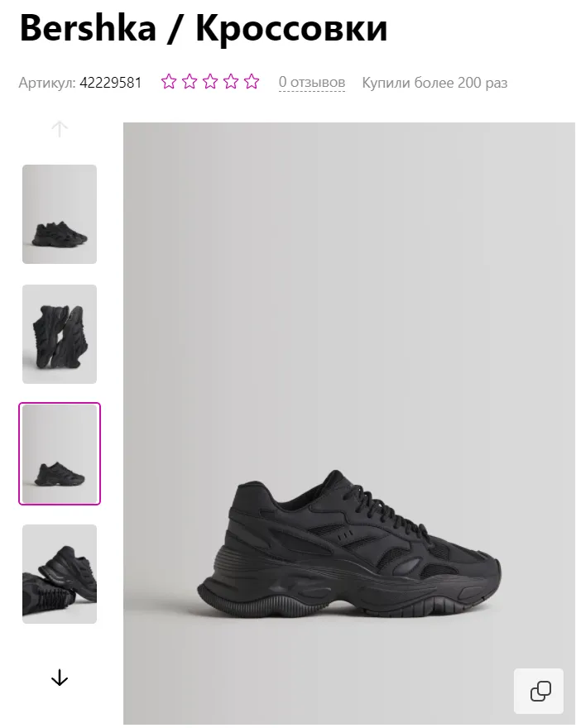Select the highlighted side-view sneaker thumbnail
Viewport: 576px width, 728px height.
tap(60, 453)
